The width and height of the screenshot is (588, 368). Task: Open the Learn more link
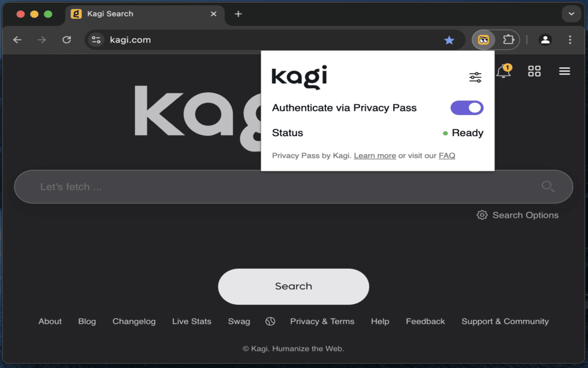[x=375, y=155]
